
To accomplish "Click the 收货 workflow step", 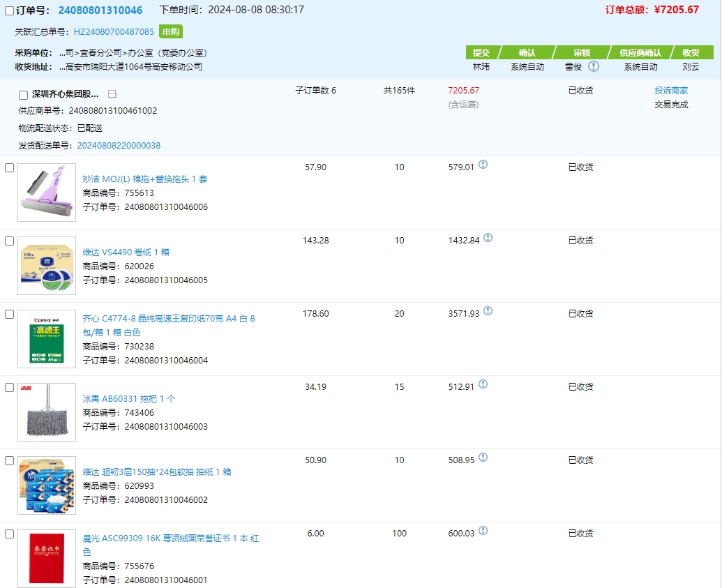I will 691,52.
